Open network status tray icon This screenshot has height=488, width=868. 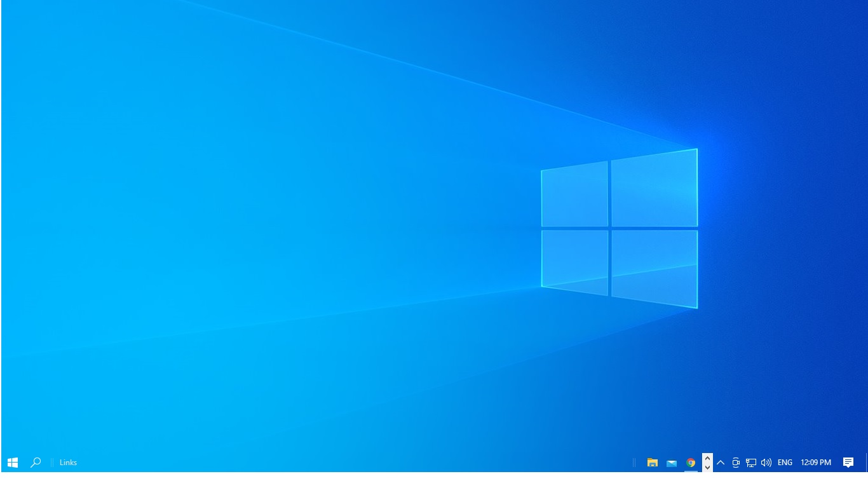[x=751, y=463]
